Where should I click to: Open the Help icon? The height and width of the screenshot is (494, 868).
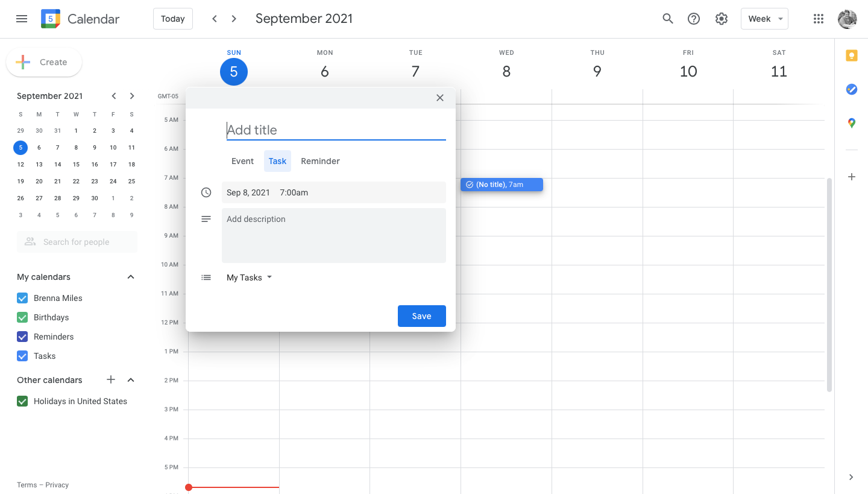[x=693, y=19]
